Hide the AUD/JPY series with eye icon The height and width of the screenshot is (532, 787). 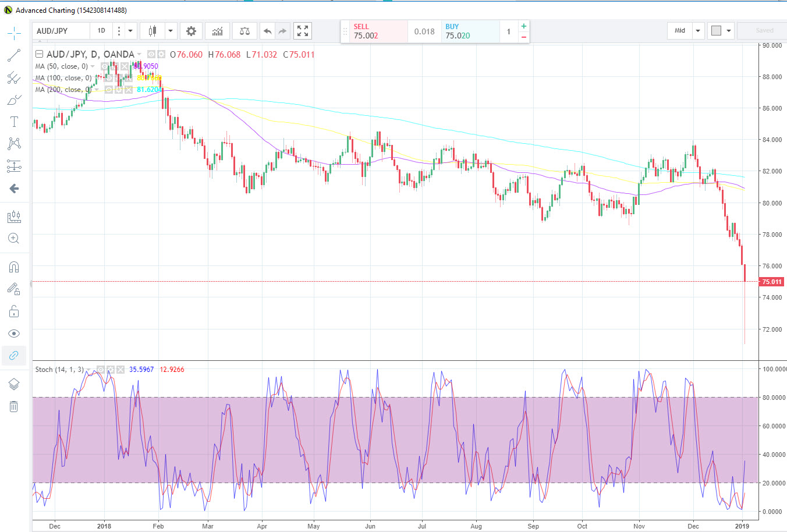click(x=151, y=54)
